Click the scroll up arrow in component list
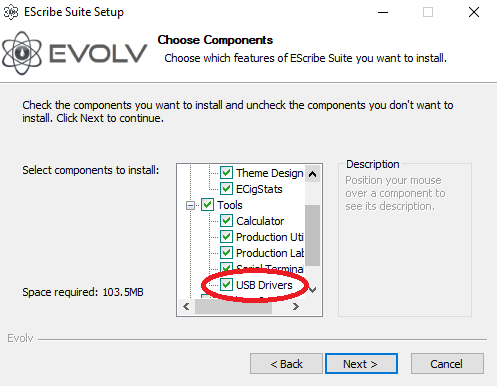Image resolution: width=497 pixels, height=386 pixels. pos(312,174)
